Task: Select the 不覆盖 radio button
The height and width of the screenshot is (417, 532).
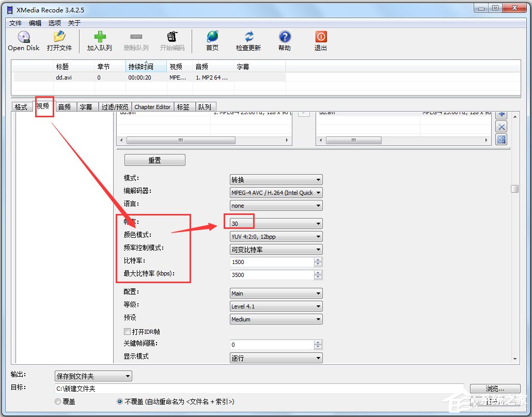Action: click(x=119, y=401)
